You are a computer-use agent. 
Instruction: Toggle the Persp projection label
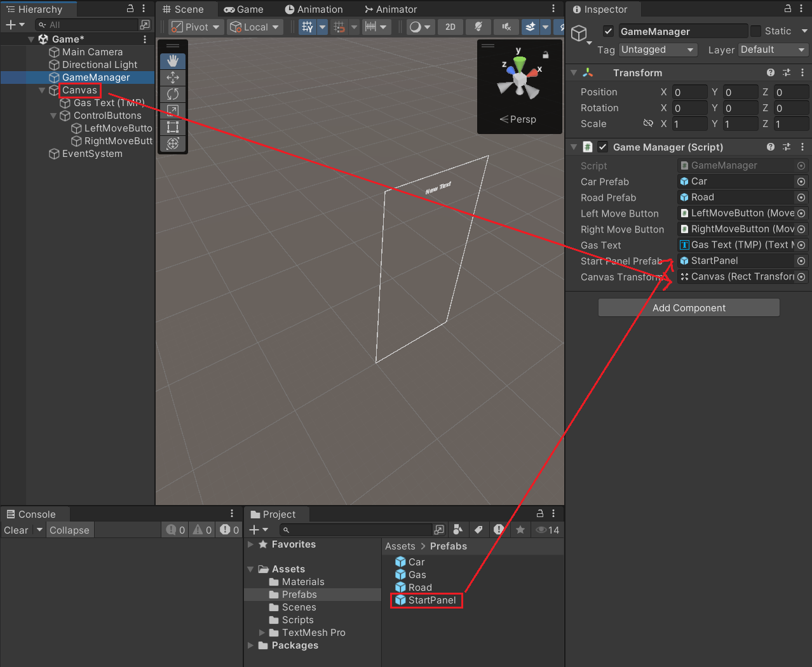[518, 119]
